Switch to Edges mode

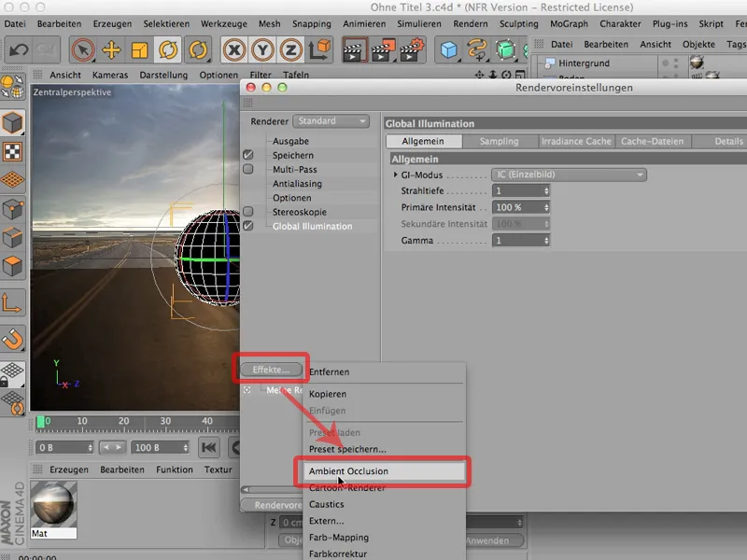click(13, 237)
